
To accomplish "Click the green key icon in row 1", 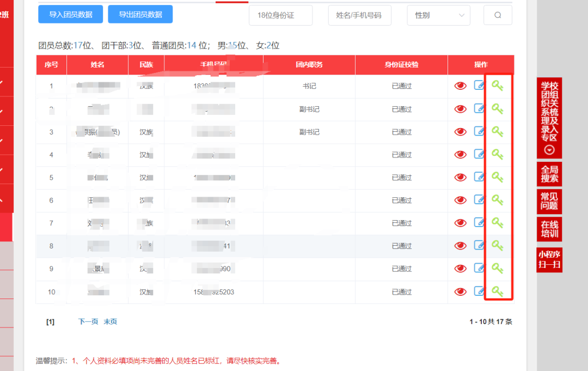I will (x=498, y=86).
